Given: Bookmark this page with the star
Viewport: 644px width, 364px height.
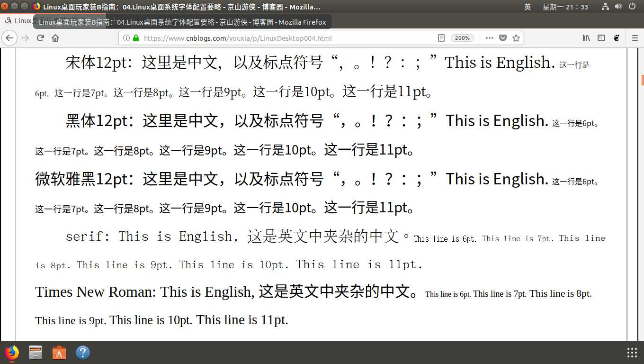Looking at the screenshot, I should click(516, 38).
